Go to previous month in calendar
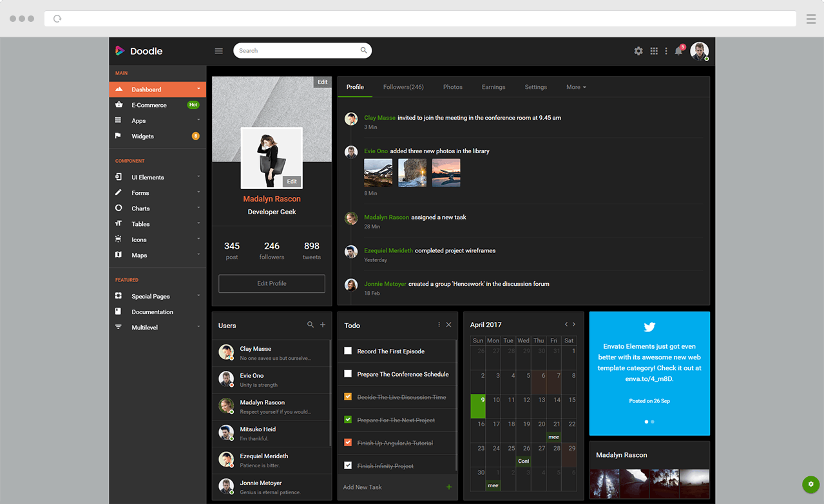This screenshot has width=824, height=504. (566, 324)
